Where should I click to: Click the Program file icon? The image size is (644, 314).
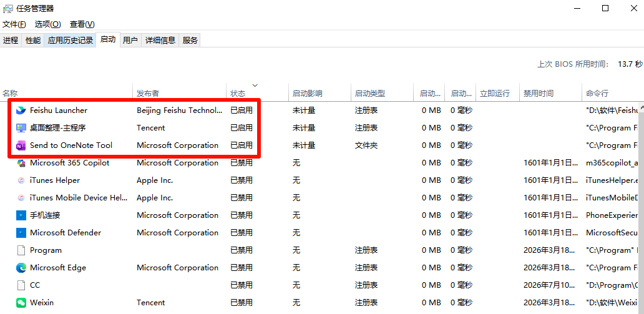click(21, 250)
